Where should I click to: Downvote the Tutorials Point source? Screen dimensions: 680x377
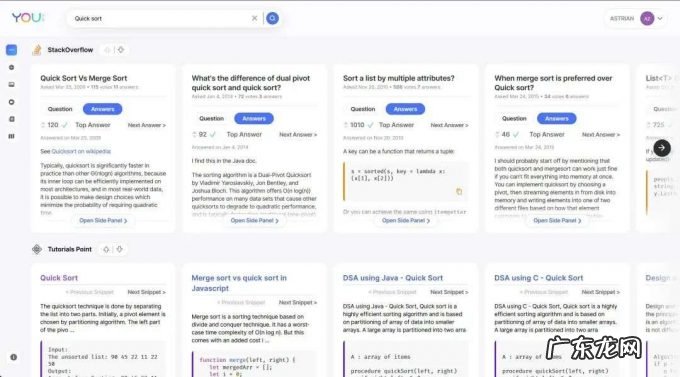119,249
